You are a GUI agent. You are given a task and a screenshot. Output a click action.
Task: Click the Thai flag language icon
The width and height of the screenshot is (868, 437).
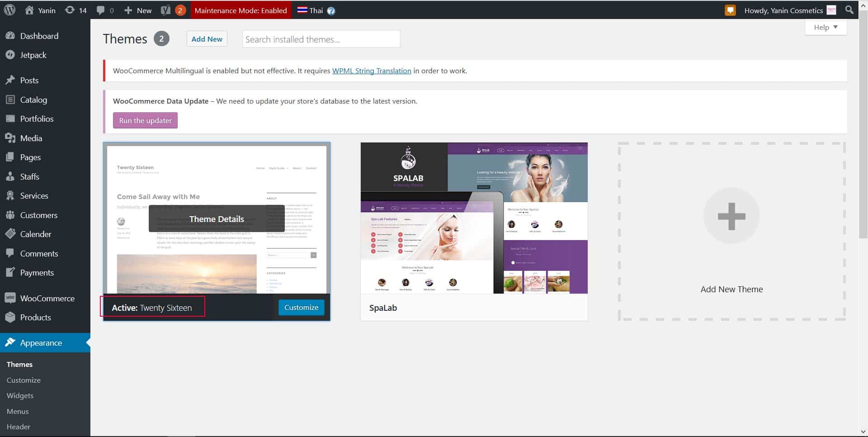pos(302,10)
